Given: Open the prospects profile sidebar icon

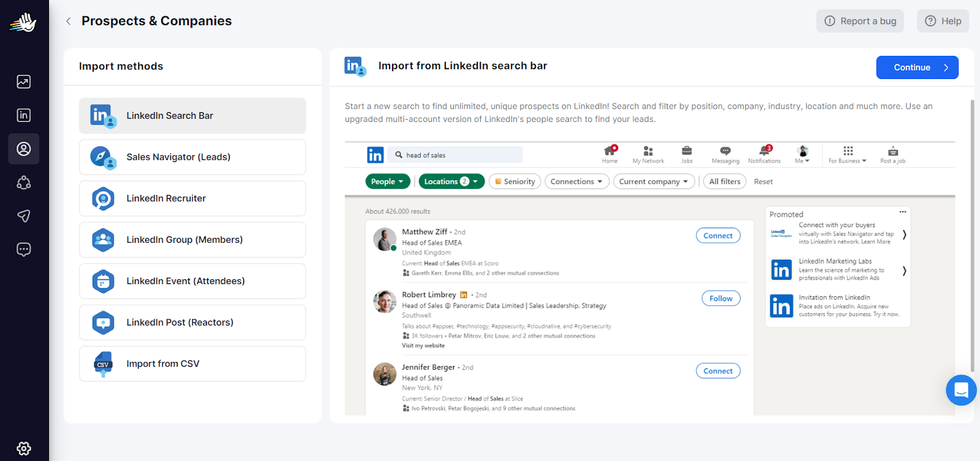Looking at the screenshot, I should point(24,149).
